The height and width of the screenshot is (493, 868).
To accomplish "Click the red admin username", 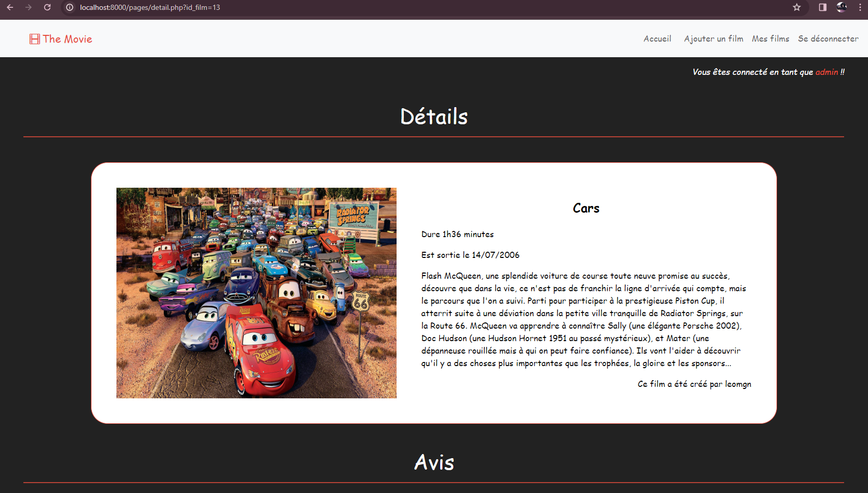I will [826, 72].
